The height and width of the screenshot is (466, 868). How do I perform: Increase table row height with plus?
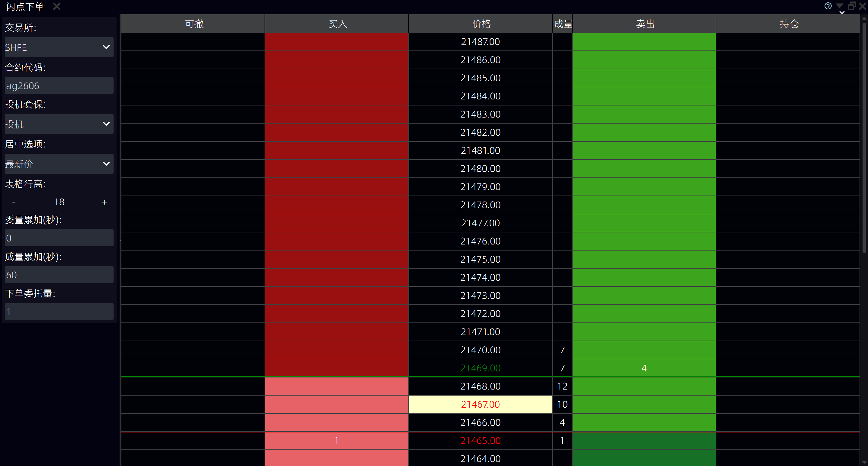(104, 202)
